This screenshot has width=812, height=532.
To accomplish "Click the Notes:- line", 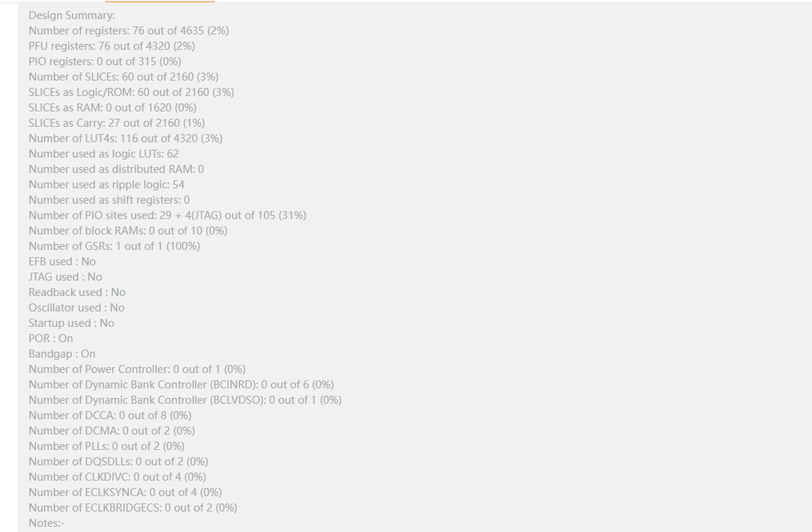I will pyautogui.click(x=46, y=523).
